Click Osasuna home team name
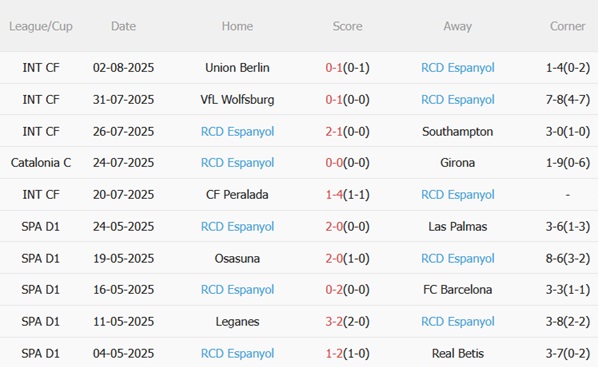 pyautogui.click(x=237, y=259)
